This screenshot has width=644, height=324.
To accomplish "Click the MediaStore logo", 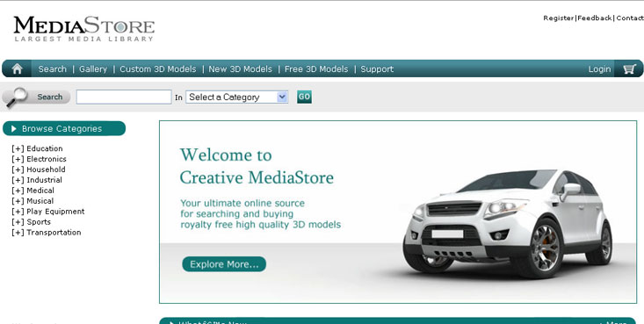I will pyautogui.click(x=83, y=28).
